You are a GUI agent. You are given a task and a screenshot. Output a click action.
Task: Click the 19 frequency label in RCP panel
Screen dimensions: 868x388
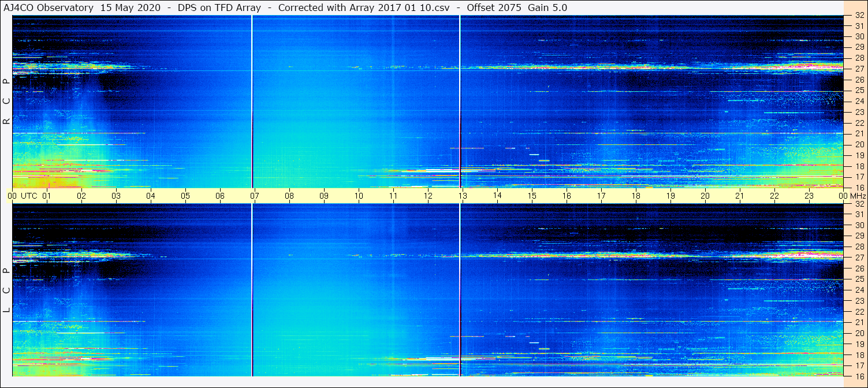859,155
